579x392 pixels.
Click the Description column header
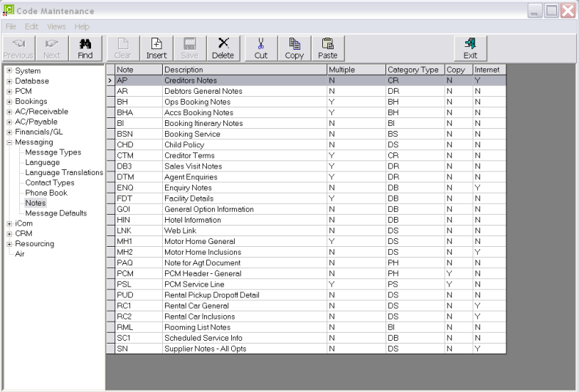[x=245, y=70]
